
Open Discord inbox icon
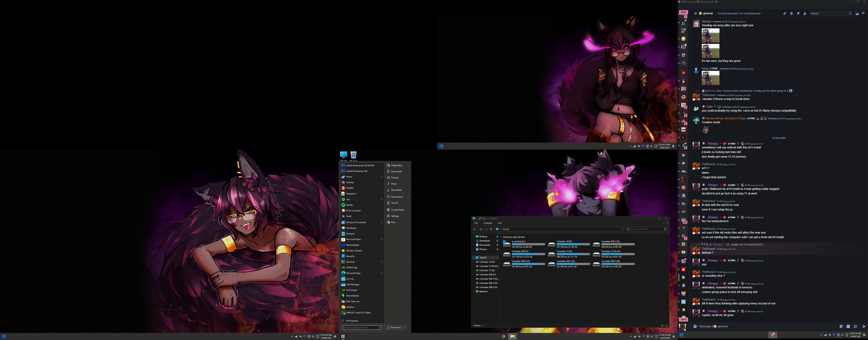tap(863, 13)
